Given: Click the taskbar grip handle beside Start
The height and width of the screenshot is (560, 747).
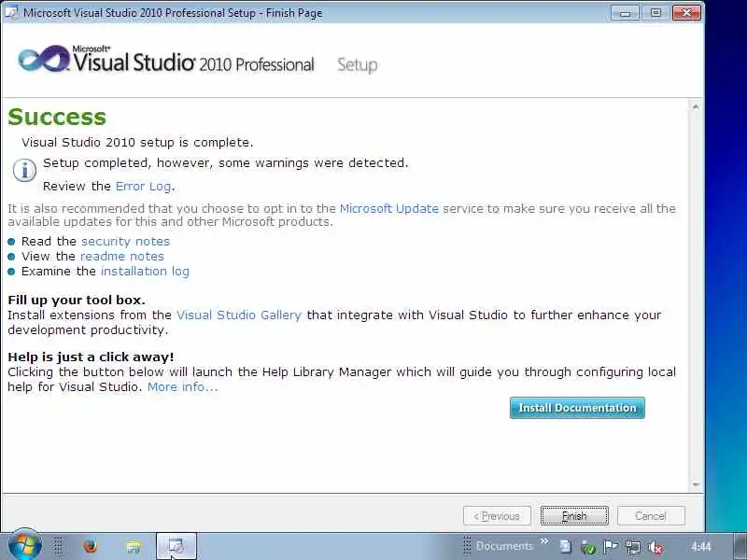Looking at the screenshot, I should (x=58, y=546).
